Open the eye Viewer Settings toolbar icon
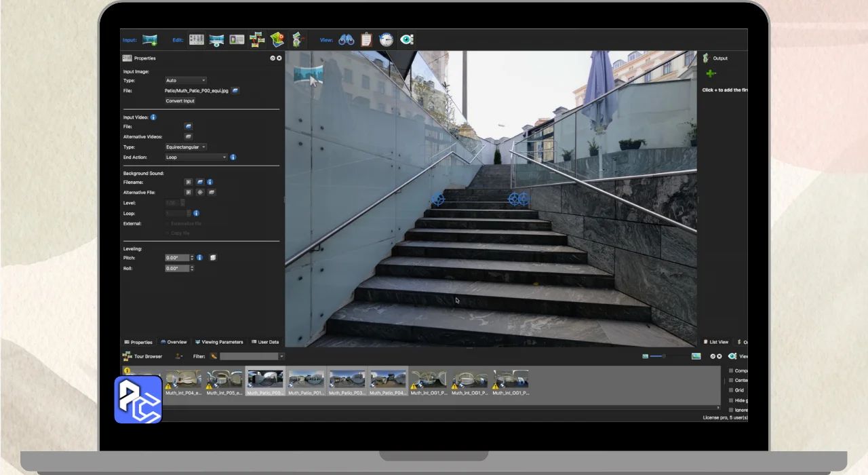This screenshot has height=475, width=868. (406, 40)
